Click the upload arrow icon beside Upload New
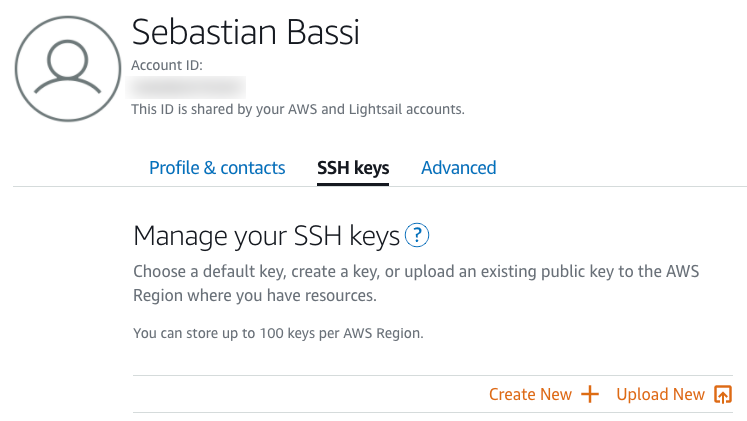 click(x=723, y=394)
